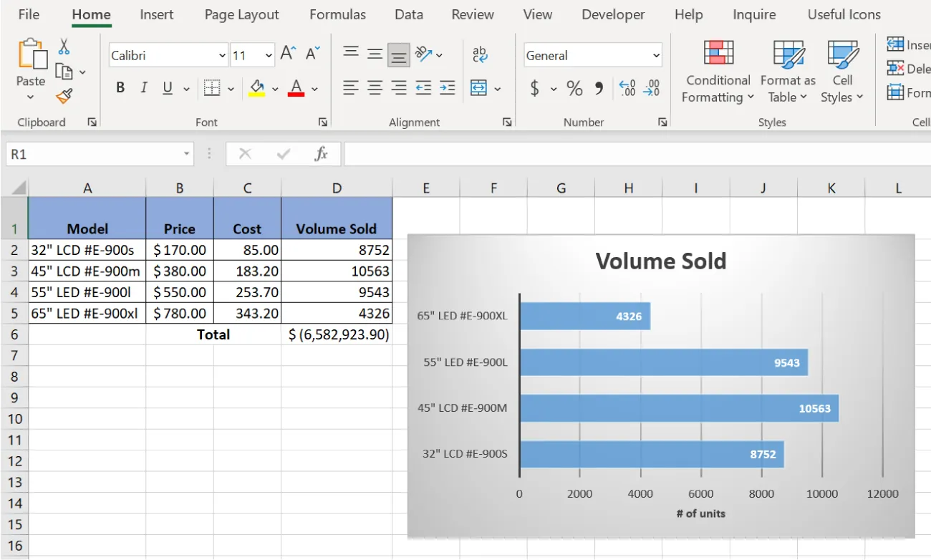The image size is (931, 560).
Task: Open the Developer ribbon tab
Action: point(613,14)
